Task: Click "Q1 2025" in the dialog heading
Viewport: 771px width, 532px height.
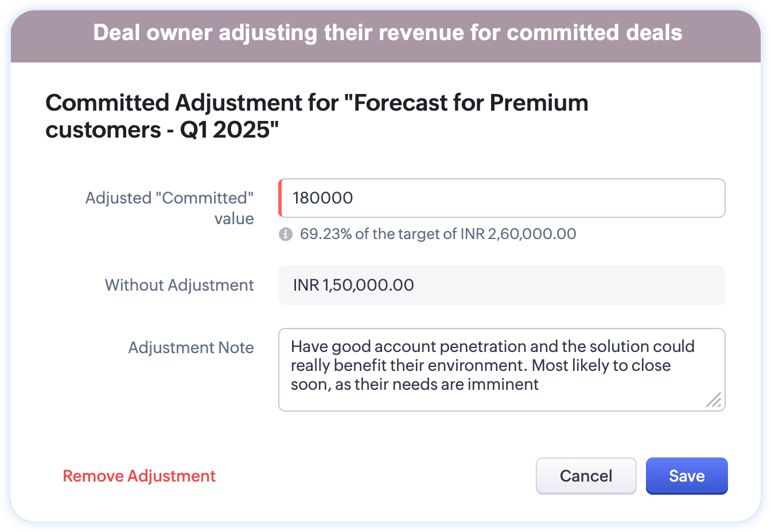Action: 228,130
